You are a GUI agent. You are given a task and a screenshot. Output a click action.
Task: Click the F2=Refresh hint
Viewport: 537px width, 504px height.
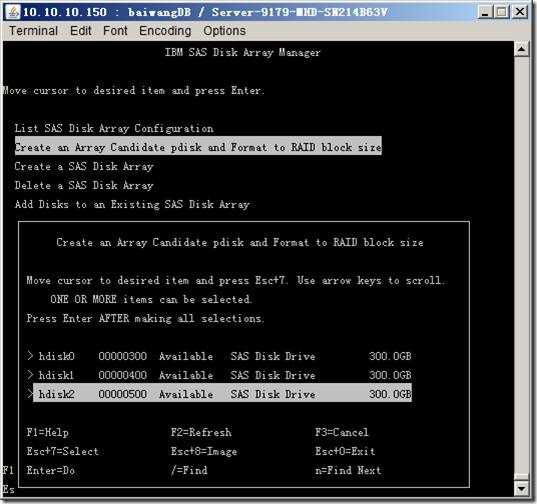(x=201, y=432)
